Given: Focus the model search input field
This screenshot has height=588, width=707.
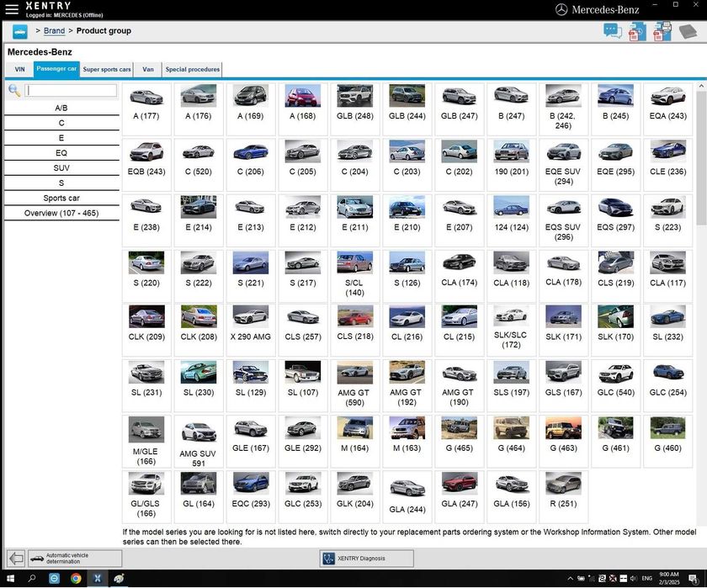Looking at the screenshot, I should pyautogui.click(x=72, y=90).
